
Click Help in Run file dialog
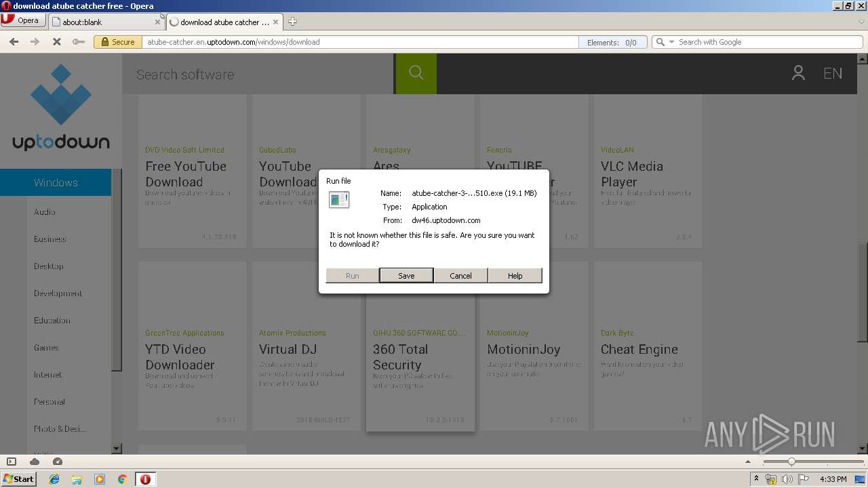pyautogui.click(x=515, y=275)
